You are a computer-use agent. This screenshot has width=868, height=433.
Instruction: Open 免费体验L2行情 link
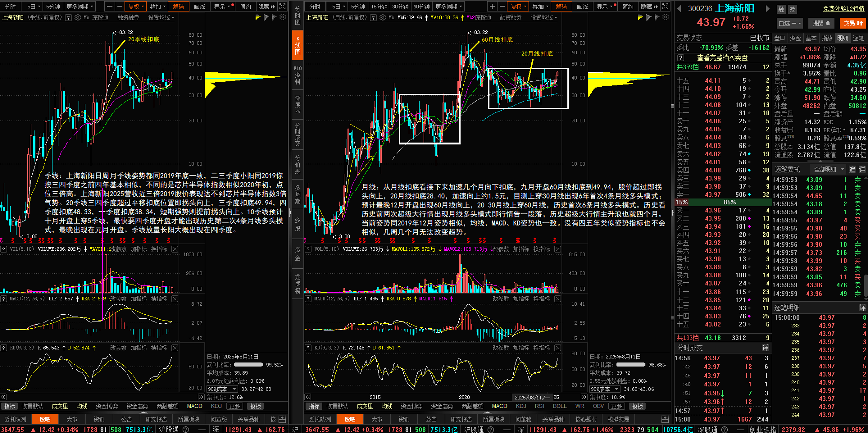pos(844,9)
